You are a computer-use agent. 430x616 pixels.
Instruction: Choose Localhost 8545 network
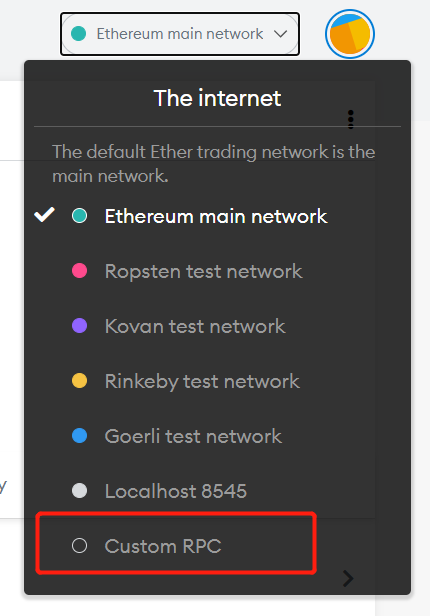pyautogui.click(x=176, y=491)
